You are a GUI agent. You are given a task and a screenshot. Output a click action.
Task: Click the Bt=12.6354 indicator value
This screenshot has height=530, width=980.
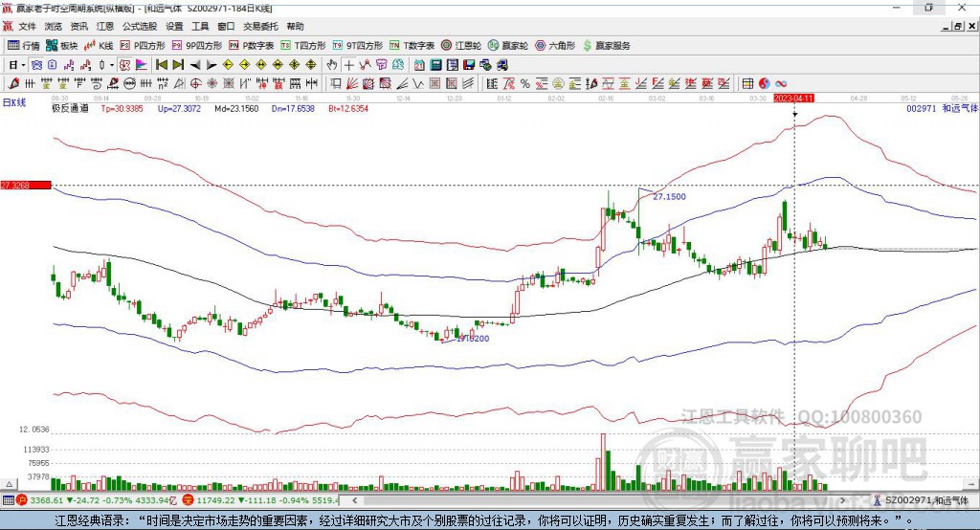point(348,108)
